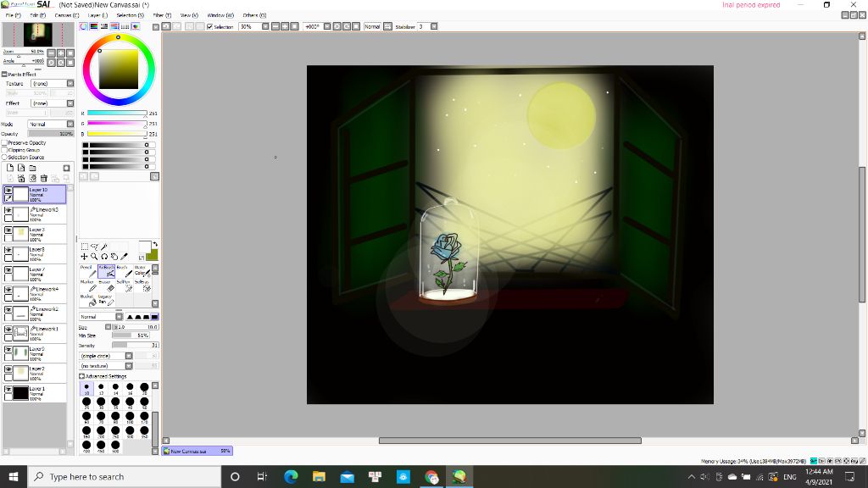Select the AirBrush tool
This screenshot has width=868, height=488.
click(x=106, y=270)
